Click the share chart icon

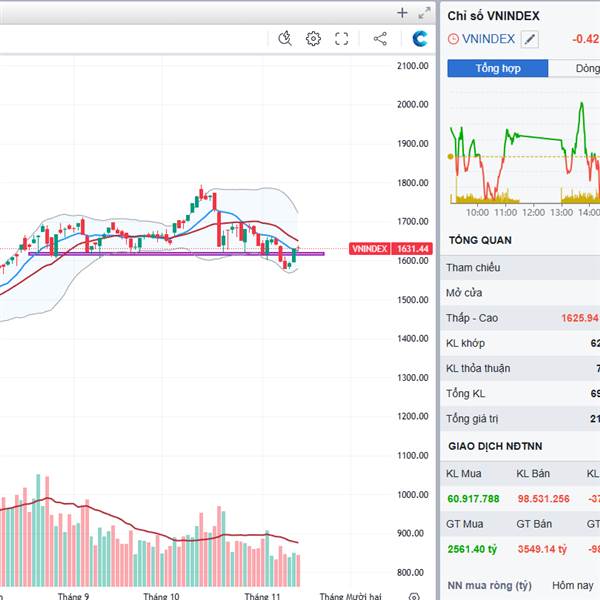[380, 38]
